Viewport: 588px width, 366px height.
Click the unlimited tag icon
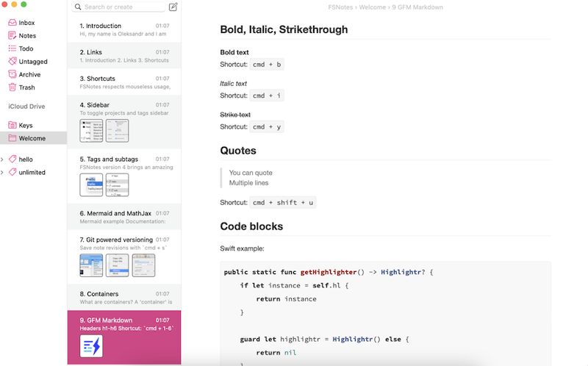(12, 172)
